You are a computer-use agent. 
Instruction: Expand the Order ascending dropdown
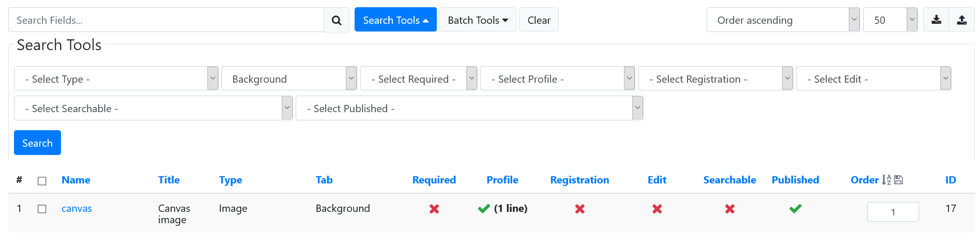(783, 20)
